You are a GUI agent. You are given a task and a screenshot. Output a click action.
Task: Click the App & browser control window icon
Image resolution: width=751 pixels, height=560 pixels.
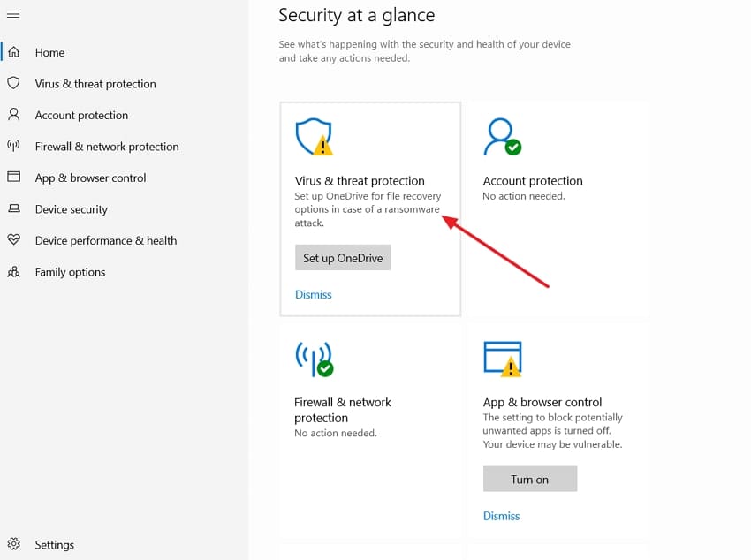(x=502, y=358)
